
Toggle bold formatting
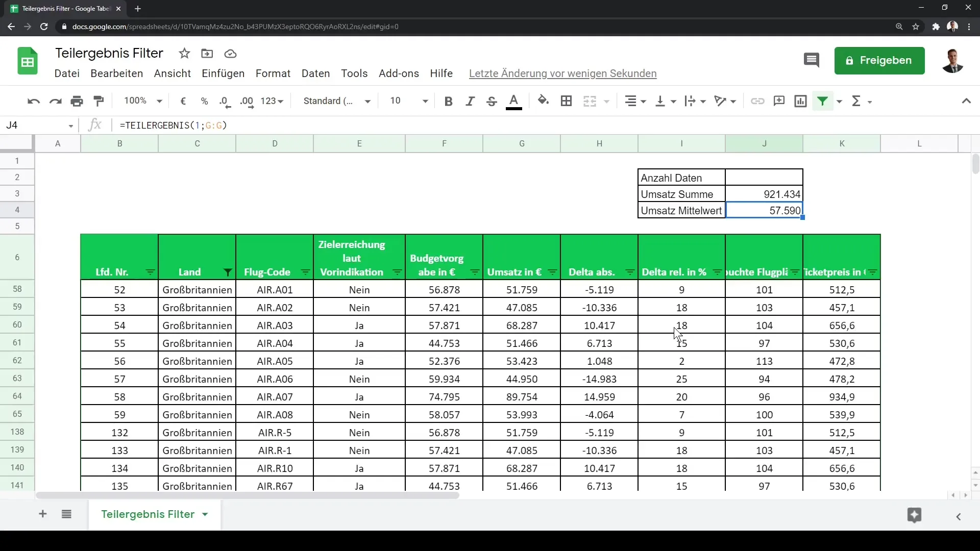(448, 101)
